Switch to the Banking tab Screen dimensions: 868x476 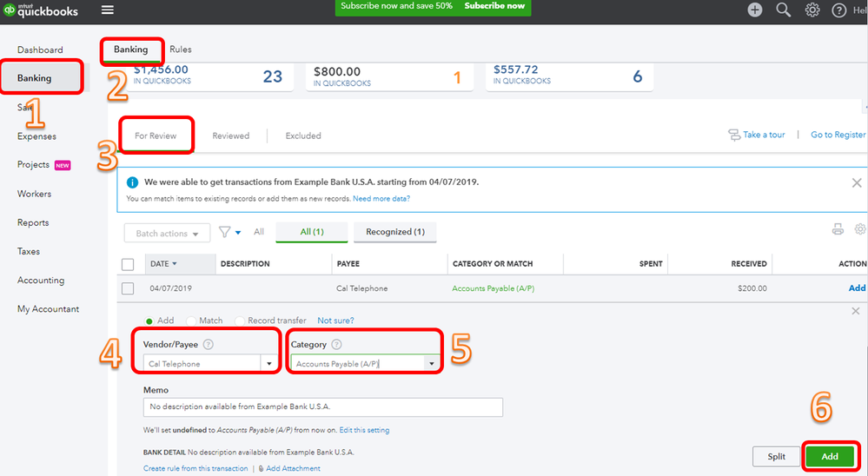130,50
